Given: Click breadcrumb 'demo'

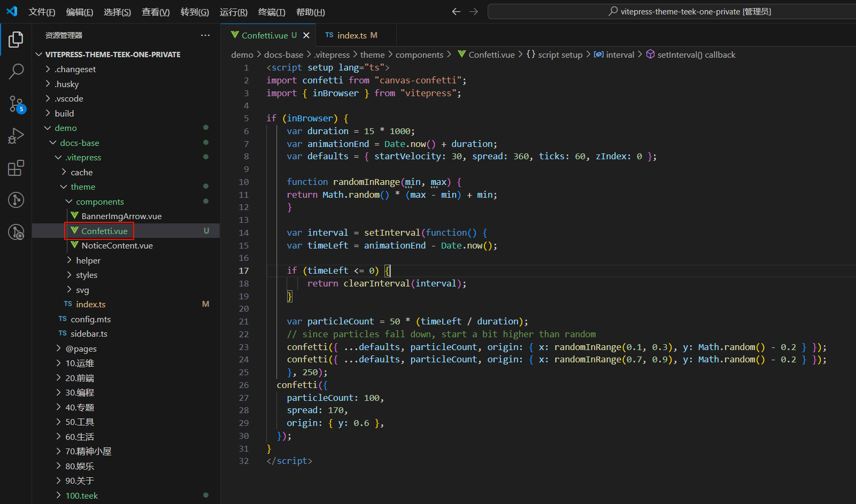Looking at the screenshot, I should (242, 55).
